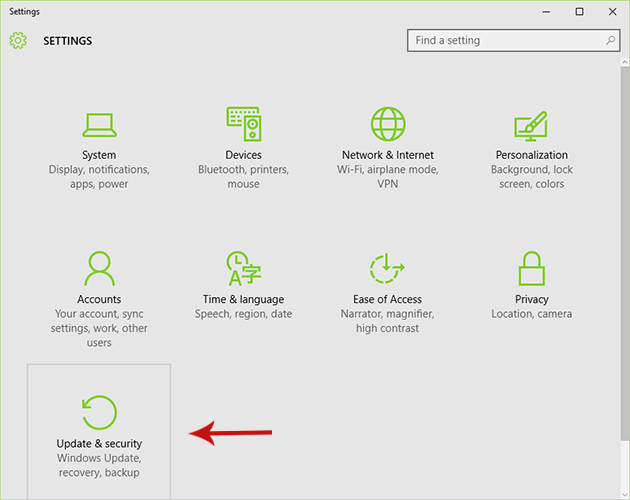This screenshot has height=500, width=630.
Task: Minimize the Settings window
Action: coord(547,11)
